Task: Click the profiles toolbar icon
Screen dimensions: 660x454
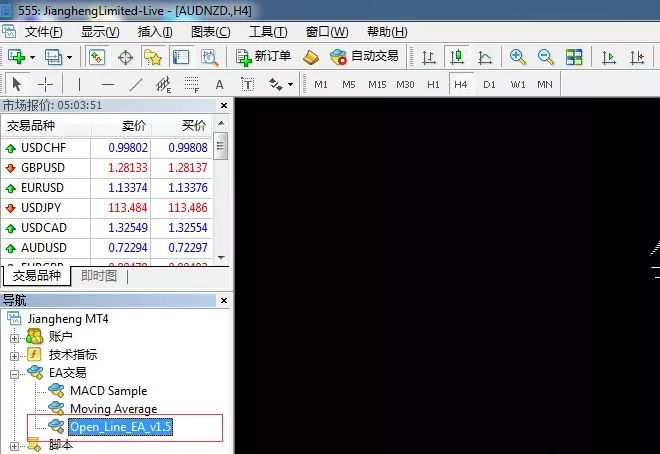Action: click(x=53, y=57)
